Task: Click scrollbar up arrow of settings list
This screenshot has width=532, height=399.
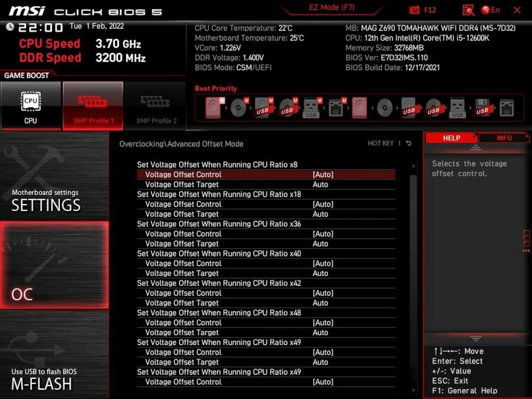Action: click(413, 166)
